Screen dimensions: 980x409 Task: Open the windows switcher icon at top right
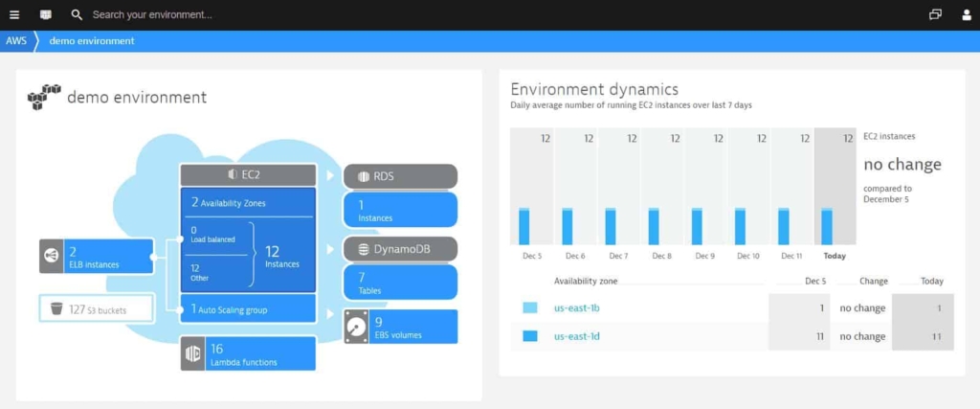click(x=935, y=15)
